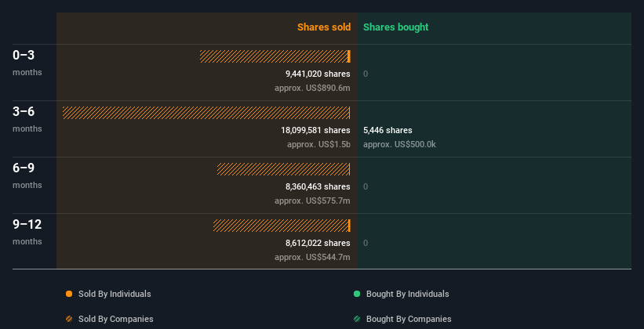Click the zero bought value in 0–3 months row

coord(366,74)
